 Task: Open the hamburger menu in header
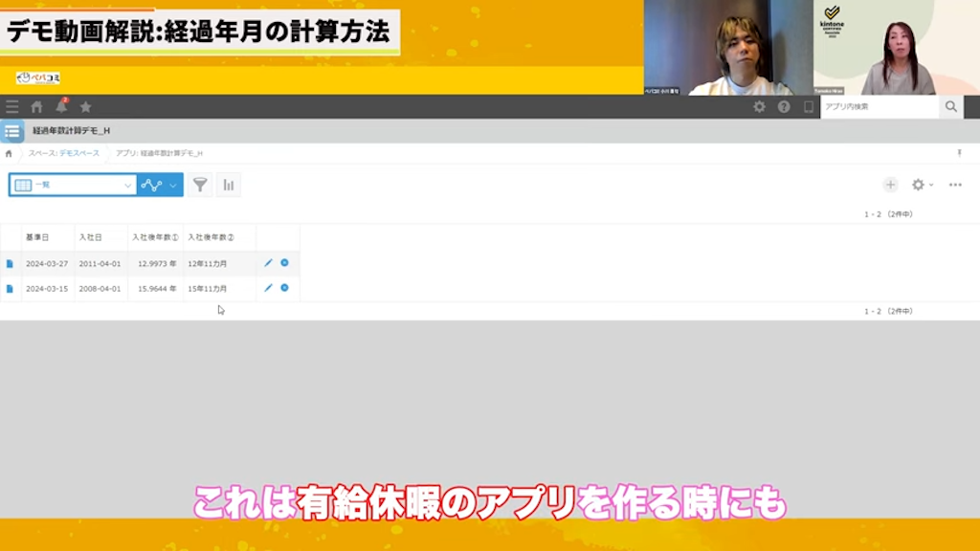[x=12, y=107]
